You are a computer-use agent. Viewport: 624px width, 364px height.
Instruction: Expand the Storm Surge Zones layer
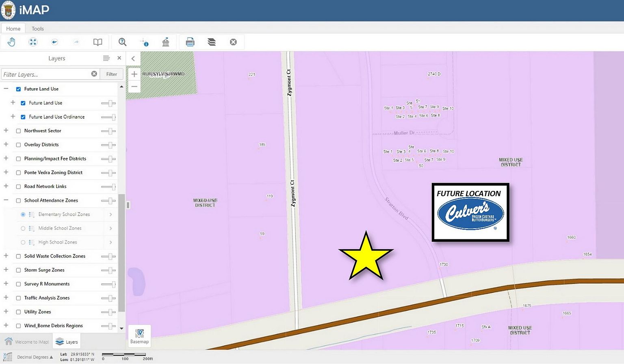point(6,269)
